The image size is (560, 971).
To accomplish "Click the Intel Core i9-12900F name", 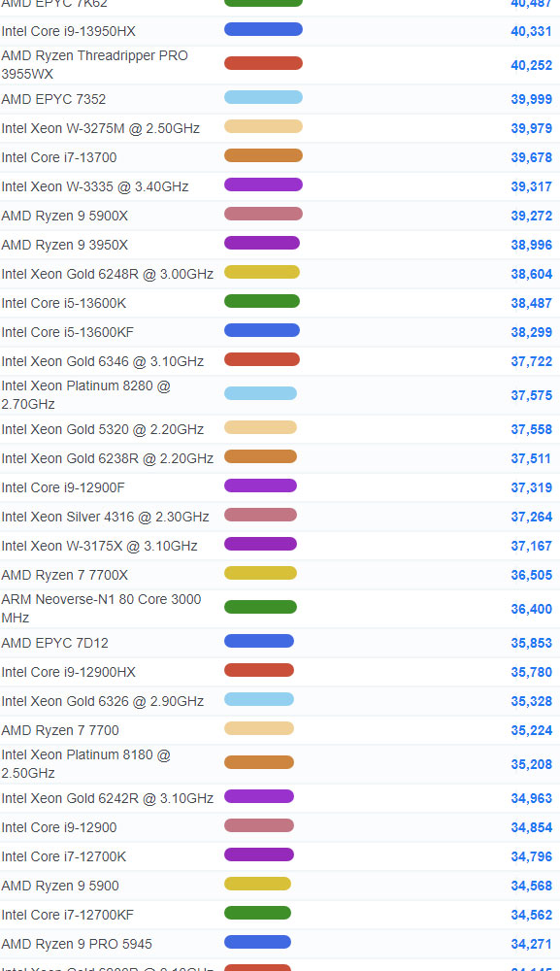I will tap(62, 487).
